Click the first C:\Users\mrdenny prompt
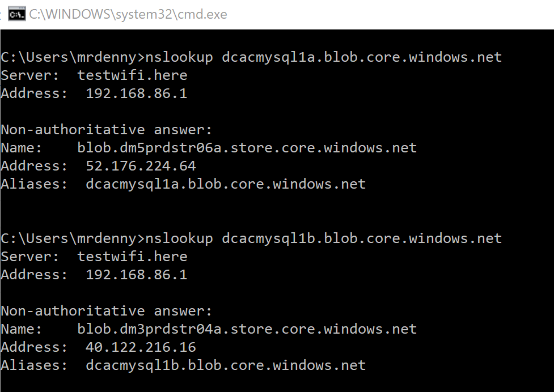Screen dimensions: 554x392 pos(73,58)
